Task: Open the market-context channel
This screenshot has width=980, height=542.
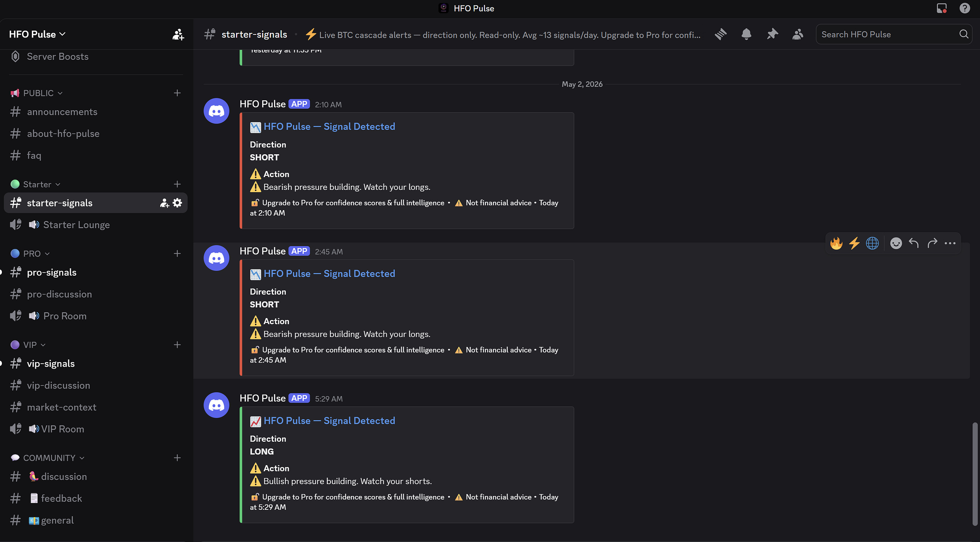Action: 96,407
